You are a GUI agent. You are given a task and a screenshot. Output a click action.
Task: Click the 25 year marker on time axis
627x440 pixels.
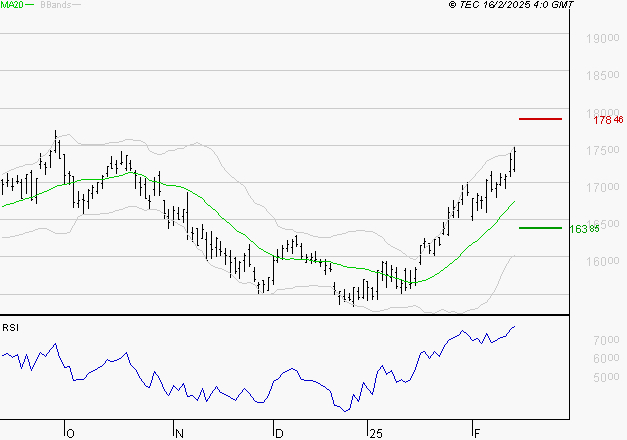click(376, 434)
